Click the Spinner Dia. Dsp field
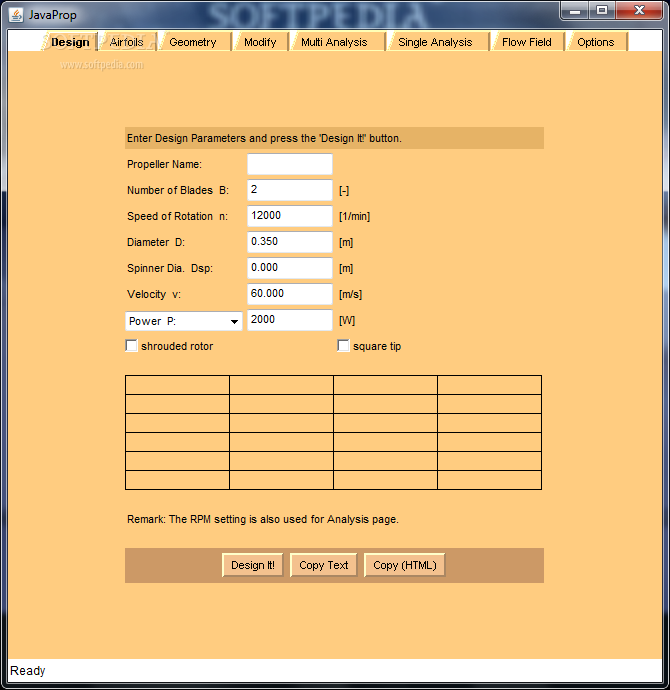The image size is (670, 690). point(290,268)
